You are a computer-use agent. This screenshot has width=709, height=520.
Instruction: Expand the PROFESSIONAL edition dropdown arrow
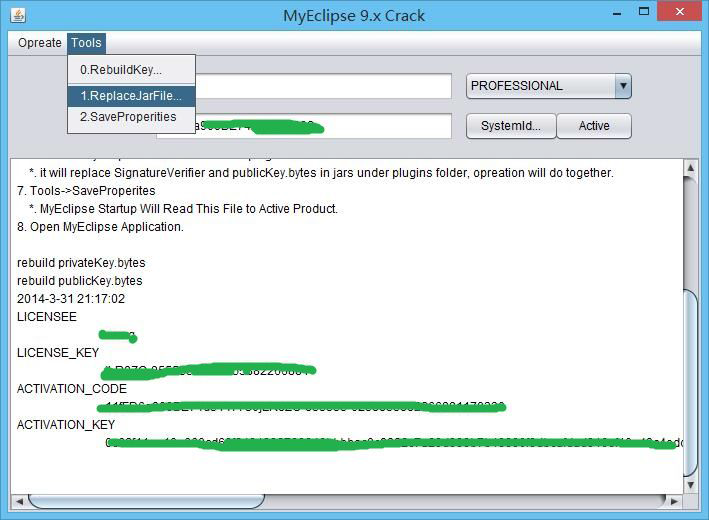[x=623, y=86]
